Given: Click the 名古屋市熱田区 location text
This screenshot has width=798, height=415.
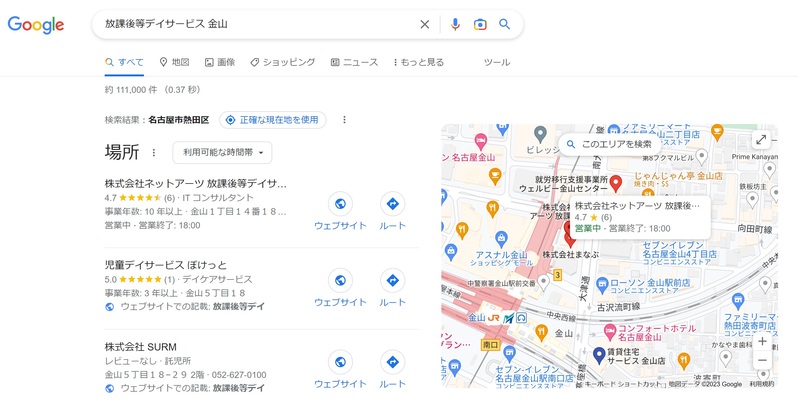Looking at the screenshot, I should [x=179, y=120].
